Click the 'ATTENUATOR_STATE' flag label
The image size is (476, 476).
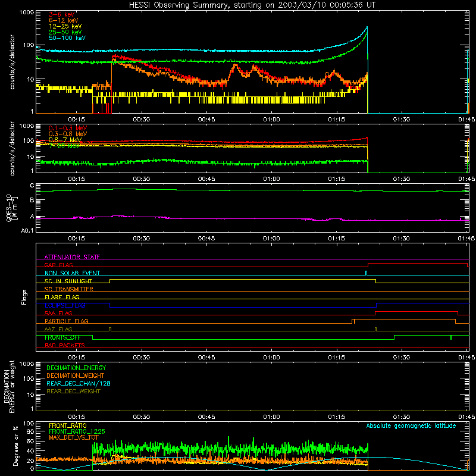tap(72, 257)
